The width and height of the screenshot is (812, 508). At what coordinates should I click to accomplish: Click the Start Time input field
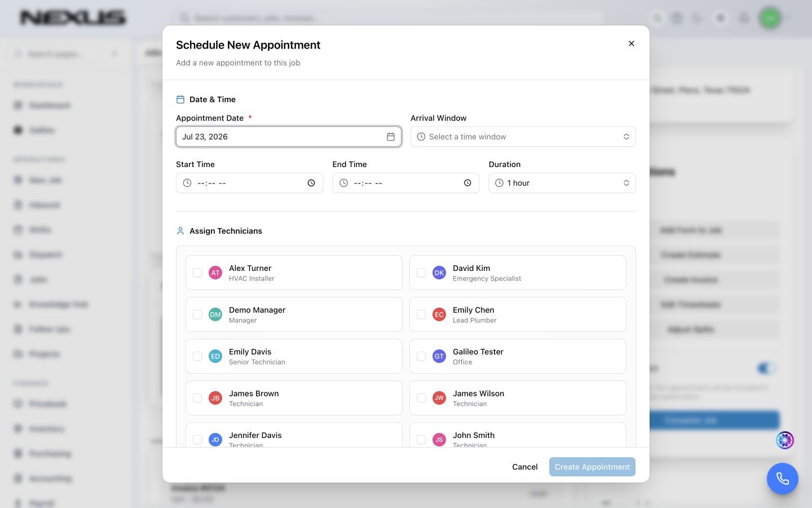pyautogui.click(x=250, y=183)
